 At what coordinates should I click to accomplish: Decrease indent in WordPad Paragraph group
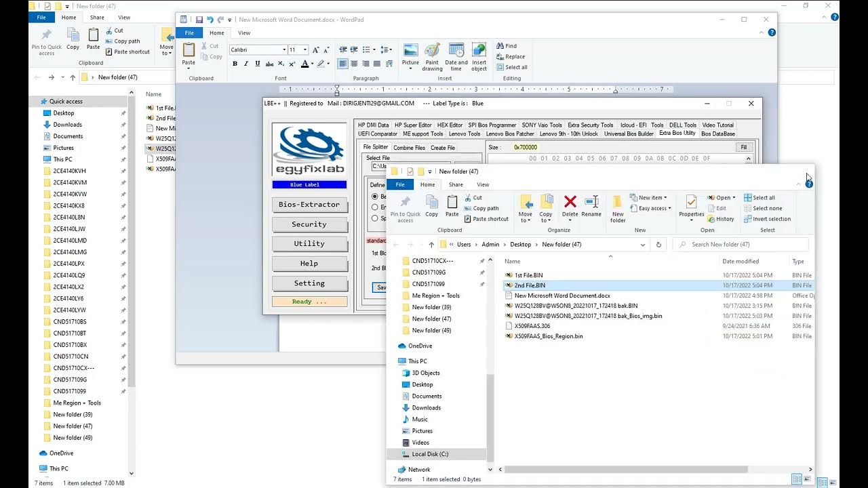[x=342, y=49]
